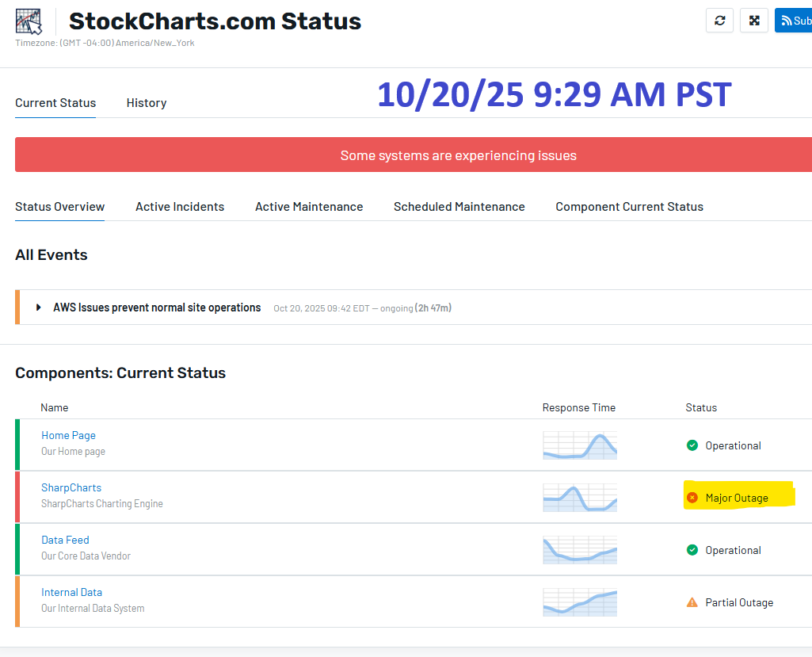This screenshot has width=812, height=657.
Task: Click the Internal Data partial outage warning icon
Action: point(692,602)
